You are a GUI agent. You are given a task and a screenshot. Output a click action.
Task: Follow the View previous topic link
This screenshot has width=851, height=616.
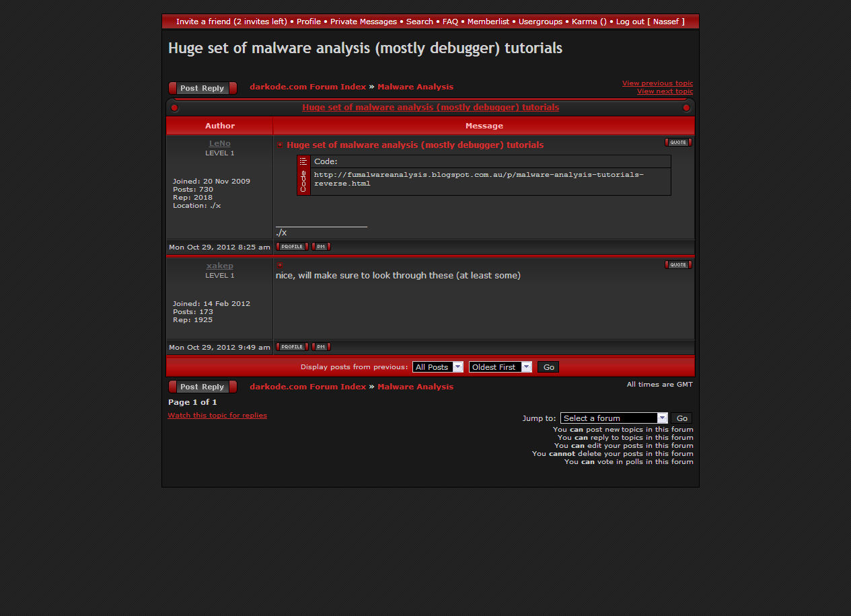pyautogui.click(x=657, y=83)
